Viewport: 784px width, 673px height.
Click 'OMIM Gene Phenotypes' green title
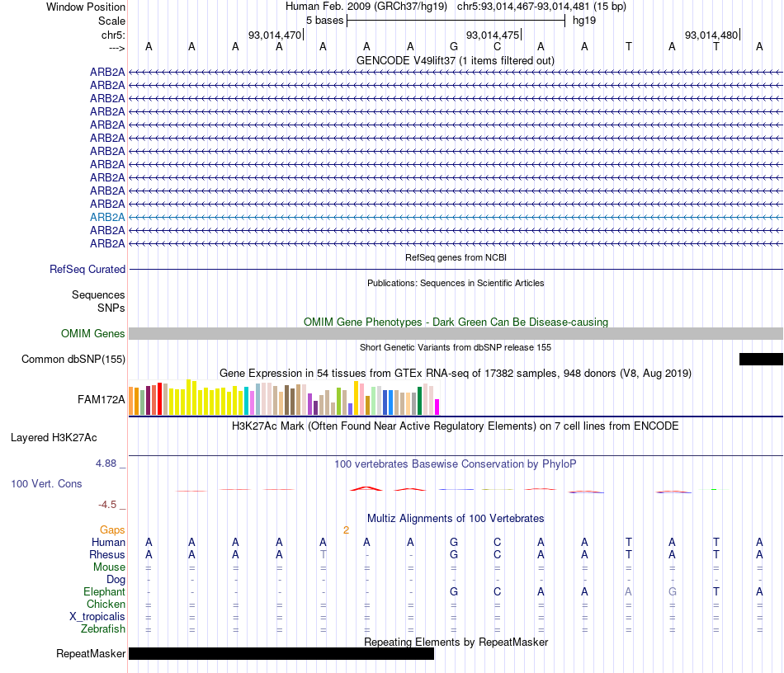(x=456, y=322)
